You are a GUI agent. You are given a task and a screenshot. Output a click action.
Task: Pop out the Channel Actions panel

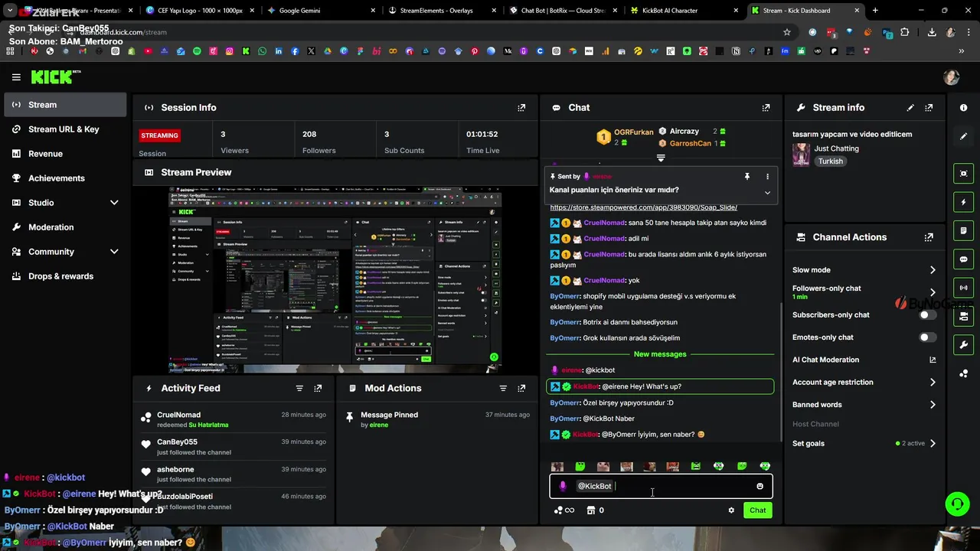[x=929, y=237]
